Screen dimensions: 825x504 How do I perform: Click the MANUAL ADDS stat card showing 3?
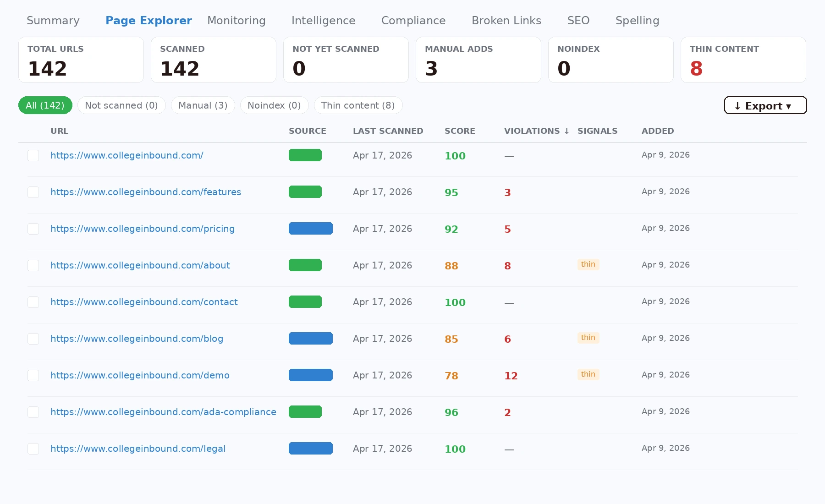[478, 60]
